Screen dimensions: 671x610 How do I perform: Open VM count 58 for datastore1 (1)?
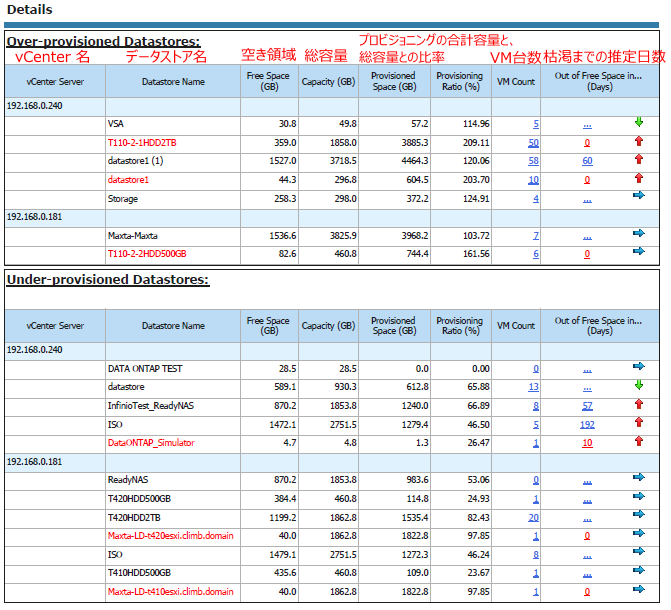coord(533,161)
